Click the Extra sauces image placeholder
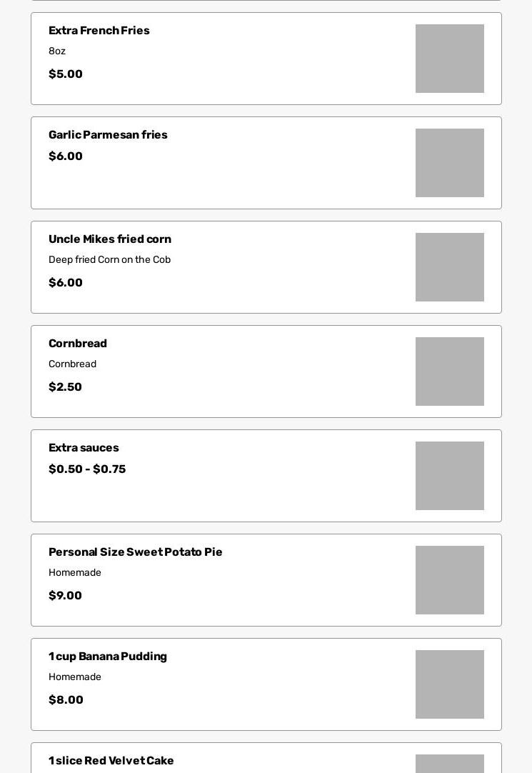 (x=449, y=476)
